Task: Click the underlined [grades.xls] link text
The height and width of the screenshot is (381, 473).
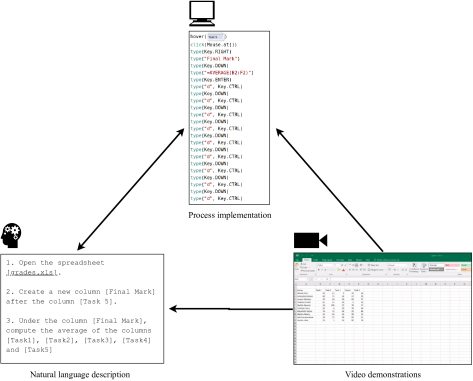Action: (32, 272)
